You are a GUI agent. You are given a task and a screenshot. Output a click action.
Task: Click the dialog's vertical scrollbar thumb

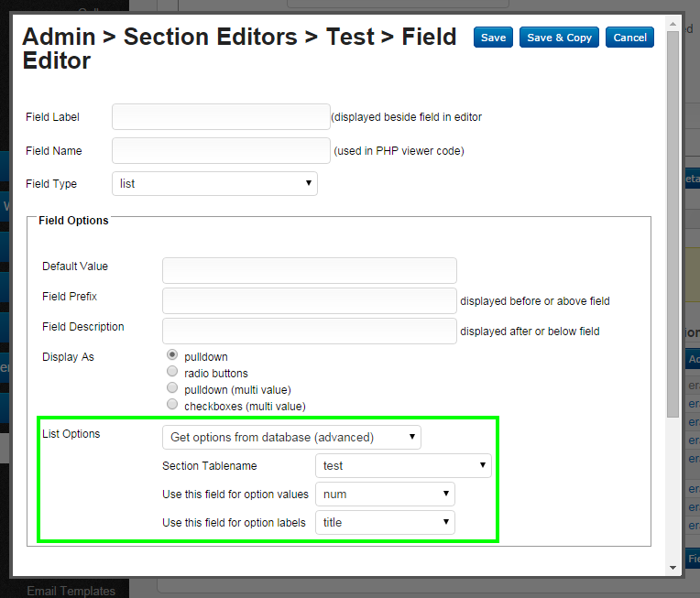[673, 220]
